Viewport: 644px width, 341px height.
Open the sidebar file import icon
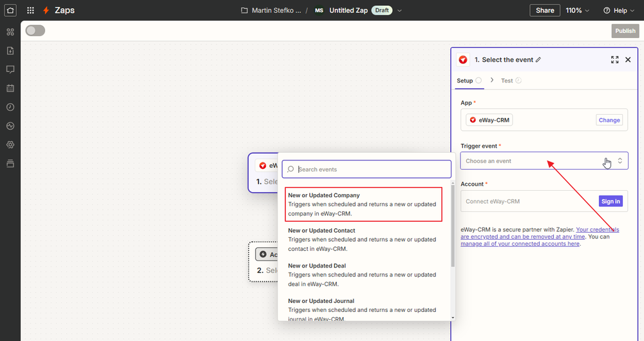10,50
